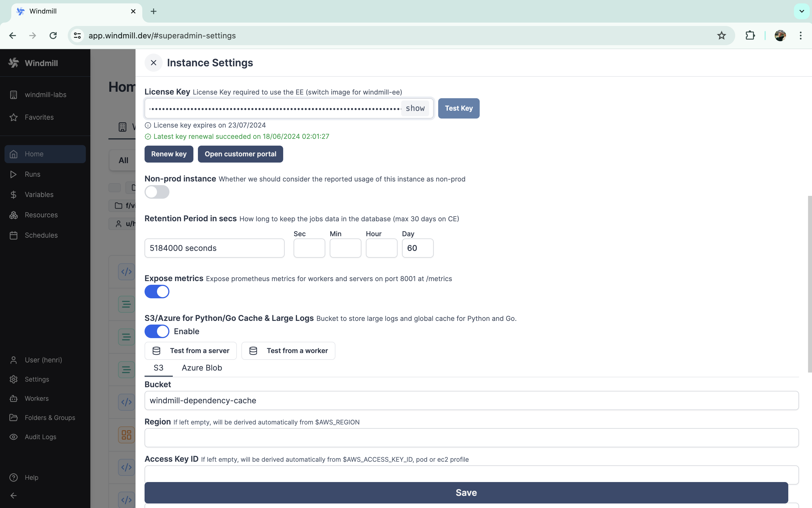
Task: Open the customer portal
Action: tap(240, 154)
